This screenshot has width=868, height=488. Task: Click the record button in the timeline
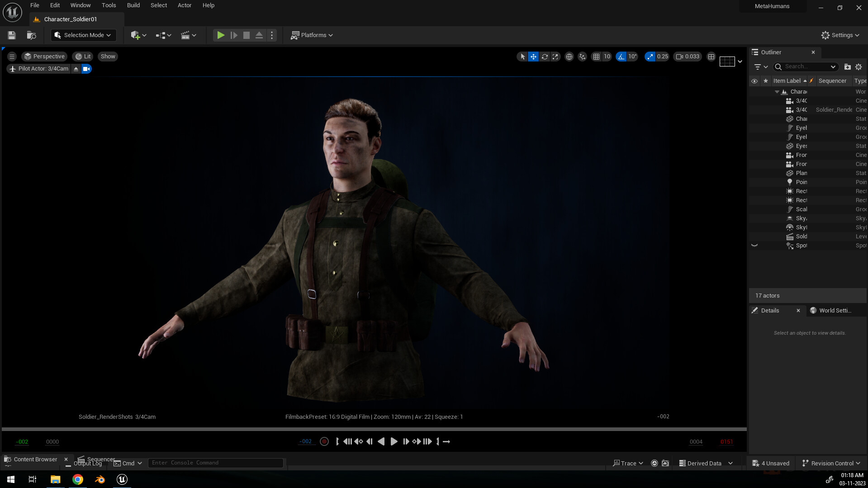click(x=324, y=441)
